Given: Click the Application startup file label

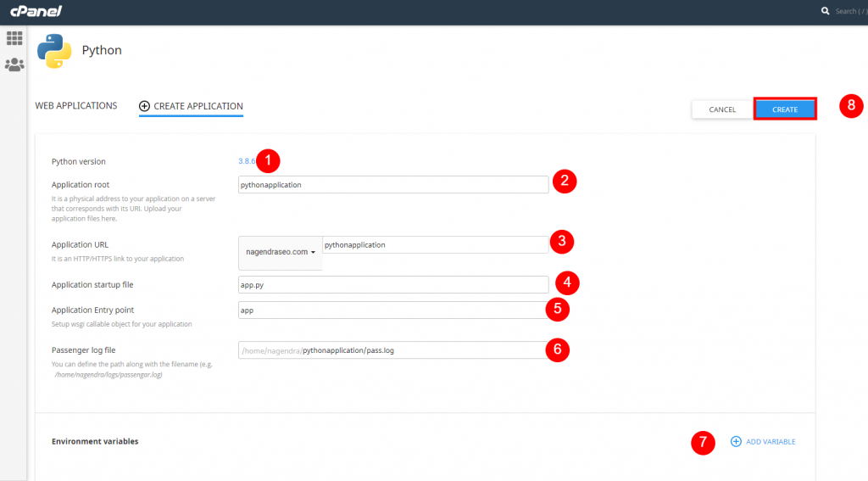Looking at the screenshot, I should pos(92,285).
